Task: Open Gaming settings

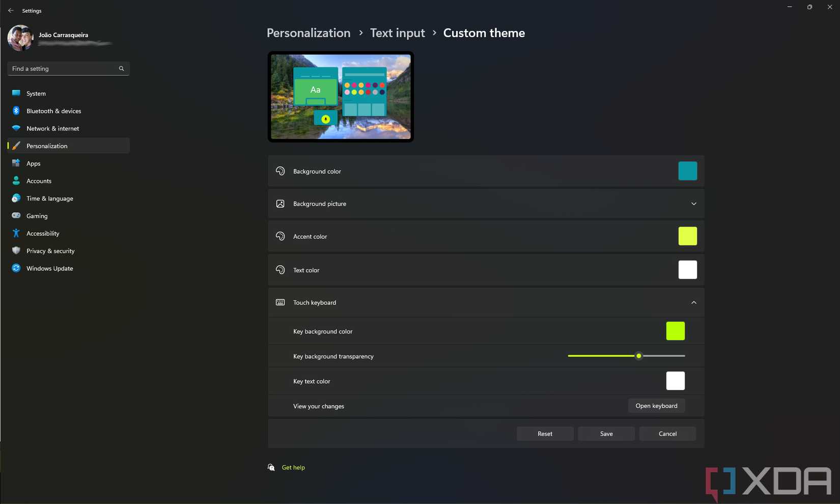Action: [x=37, y=215]
